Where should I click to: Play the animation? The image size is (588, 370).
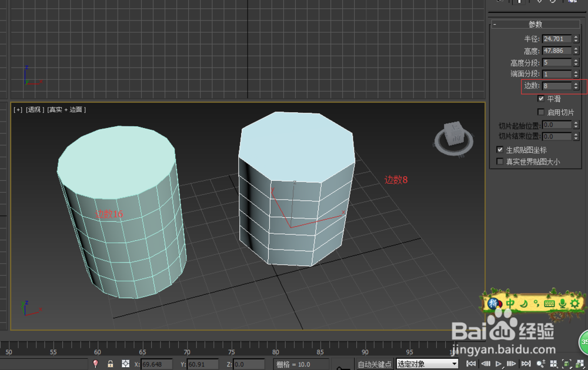(499, 364)
